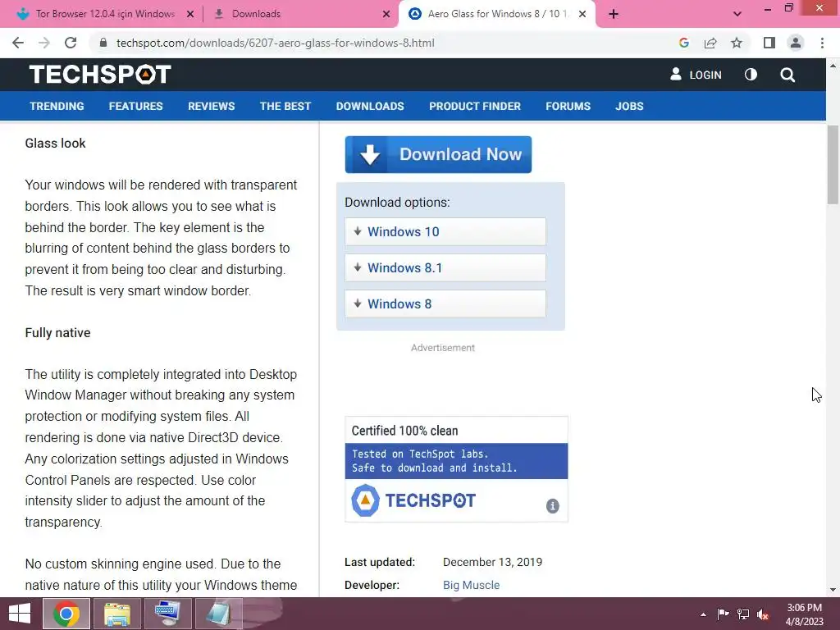View site info padlock icon
Viewport: 840px width, 630px height.
(103, 43)
